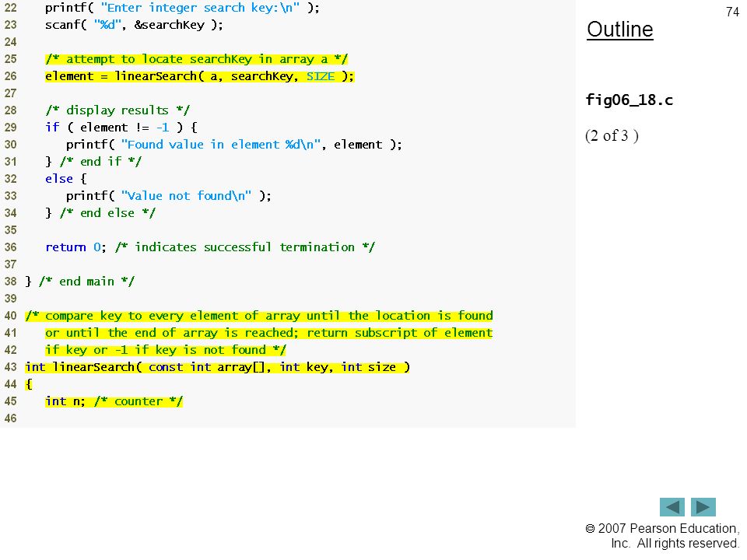Select the fig06_18.c file name

[629, 100]
